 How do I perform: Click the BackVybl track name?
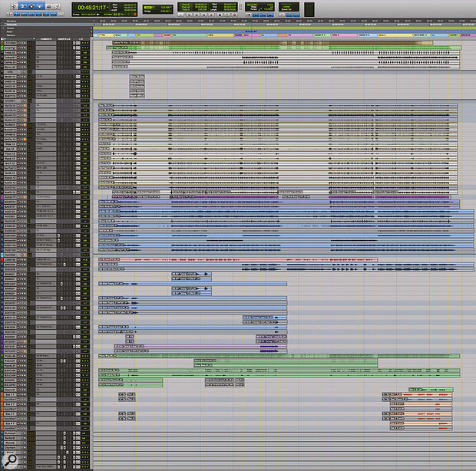(x=10, y=438)
